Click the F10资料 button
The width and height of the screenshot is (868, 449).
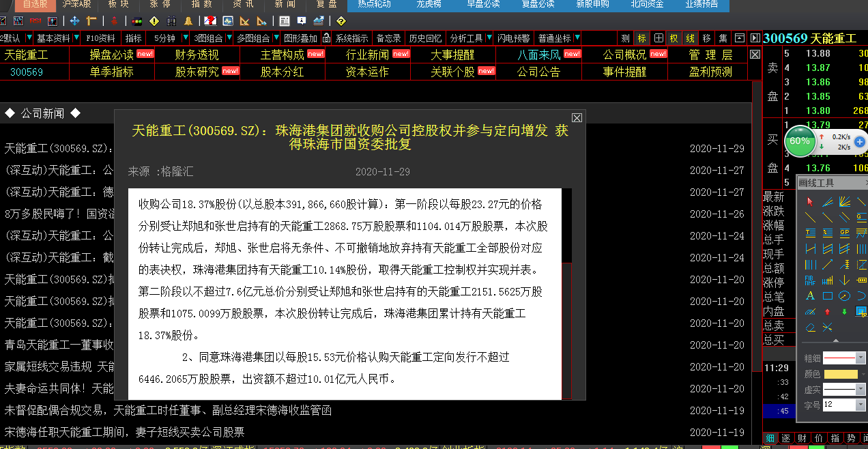pyautogui.click(x=101, y=38)
